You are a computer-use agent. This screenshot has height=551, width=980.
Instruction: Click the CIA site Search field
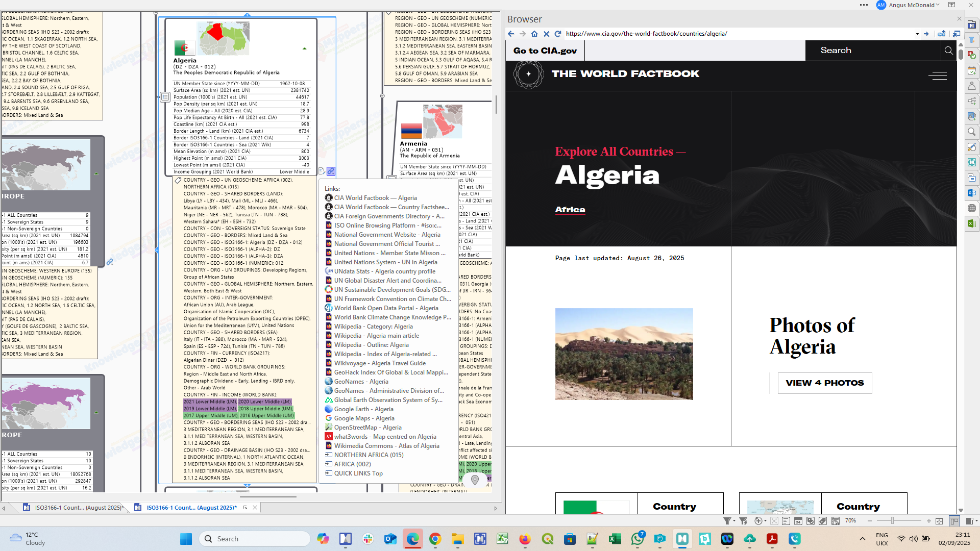(873, 51)
